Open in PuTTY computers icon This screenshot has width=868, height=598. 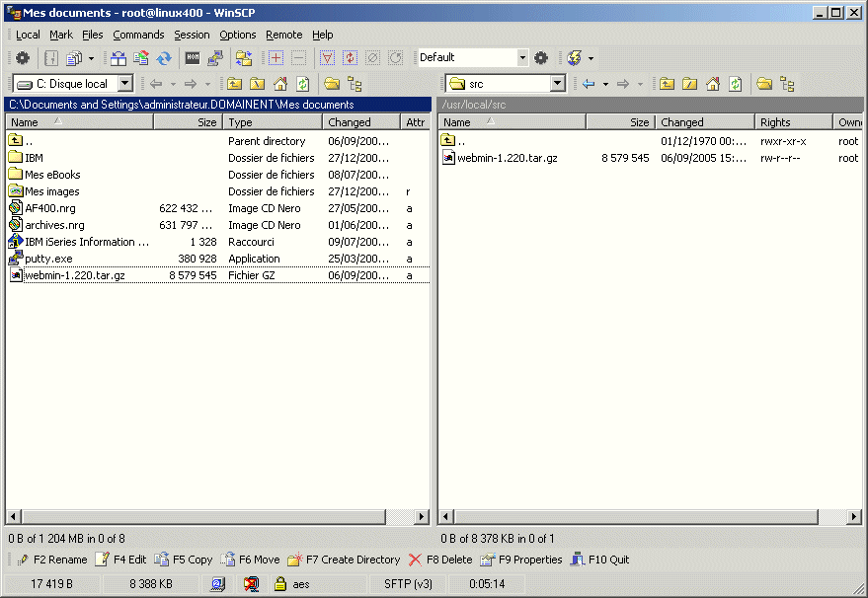(x=215, y=57)
